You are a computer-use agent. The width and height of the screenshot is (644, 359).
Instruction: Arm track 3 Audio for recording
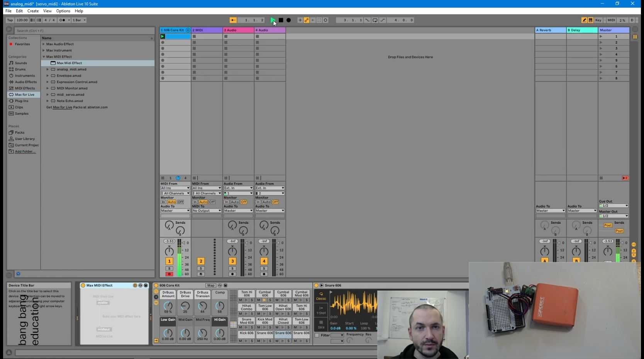point(232,274)
